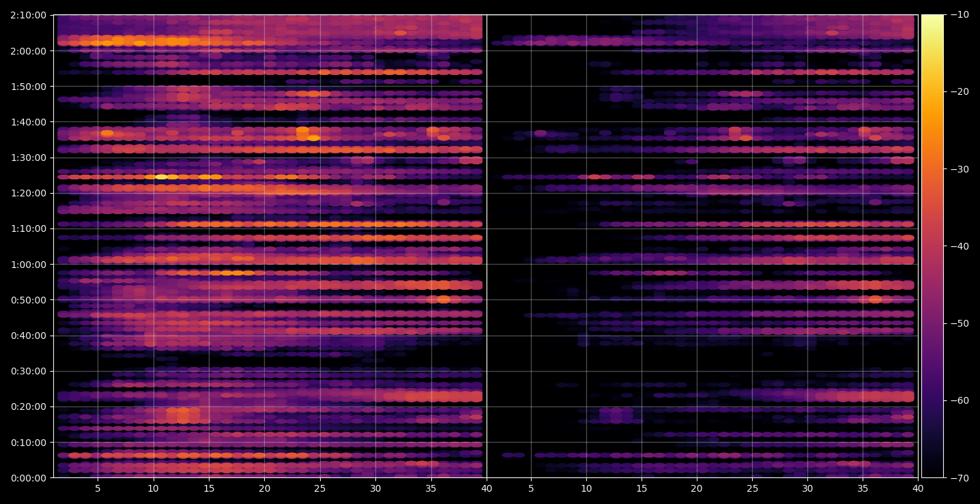Select the 1:00:00 time label

click(x=29, y=264)
